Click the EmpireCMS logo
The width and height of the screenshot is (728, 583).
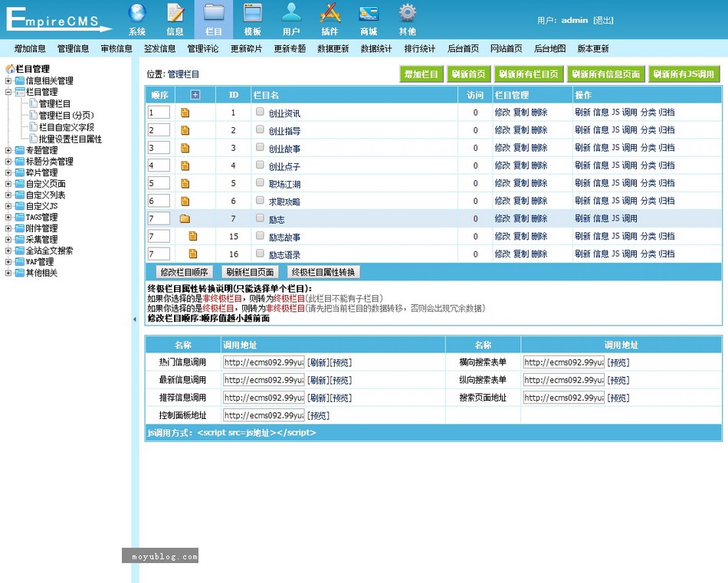click(58, 19)
